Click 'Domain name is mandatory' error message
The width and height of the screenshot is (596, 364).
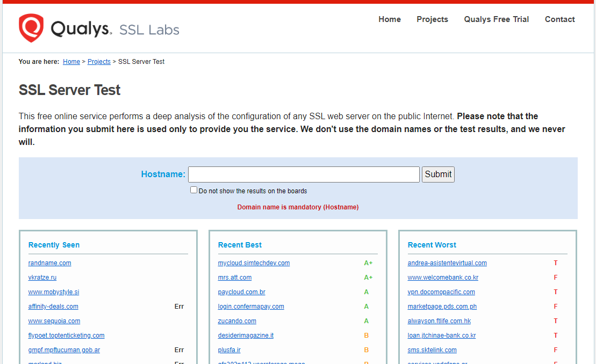[298, 207]
